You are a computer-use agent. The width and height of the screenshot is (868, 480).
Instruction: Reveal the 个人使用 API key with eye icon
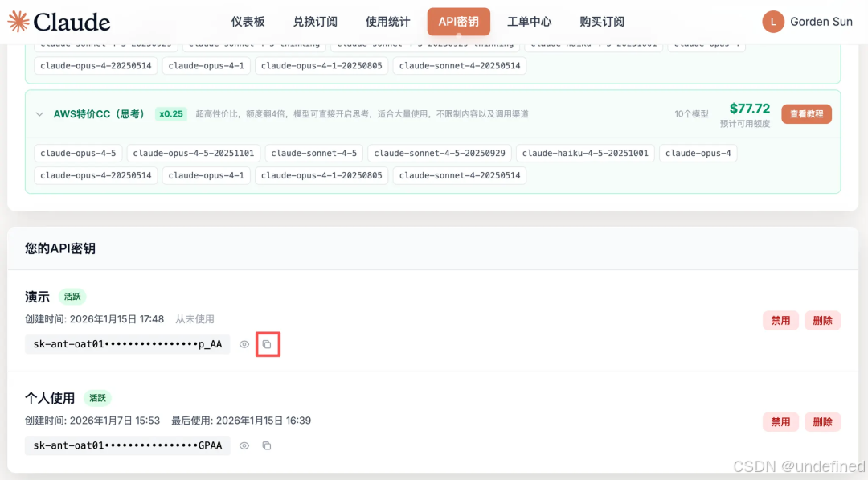(x=244, y=445)
